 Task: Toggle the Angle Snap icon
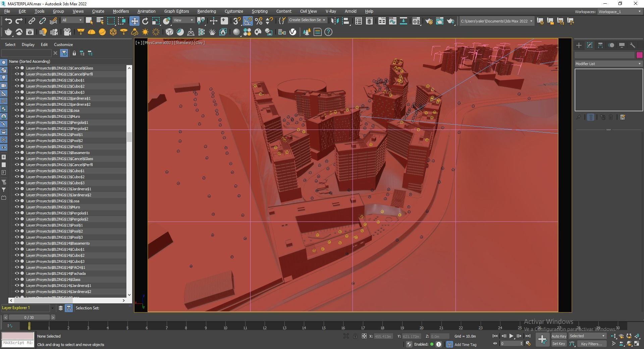(x=248, y=21)
